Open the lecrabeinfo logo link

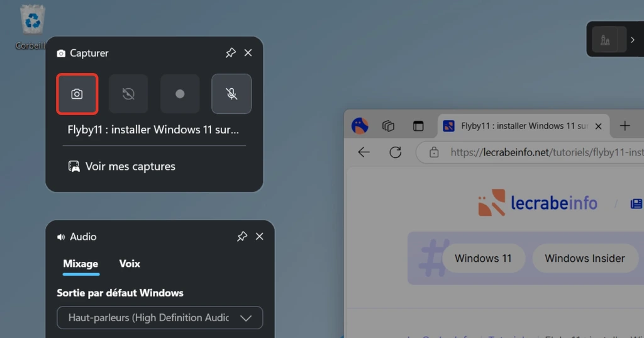coord(537,203)
